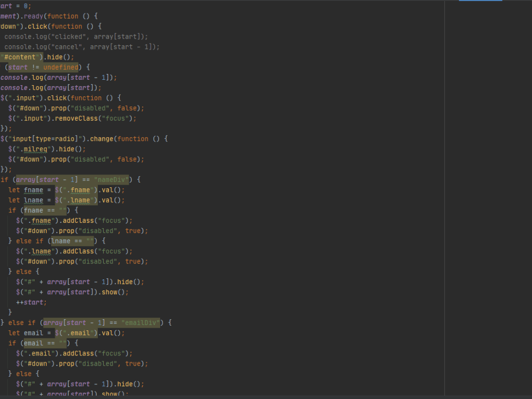Click the '$(".lname").addClass("focus")' line
This screenshot has width=532, height=399.
point(74,252)
